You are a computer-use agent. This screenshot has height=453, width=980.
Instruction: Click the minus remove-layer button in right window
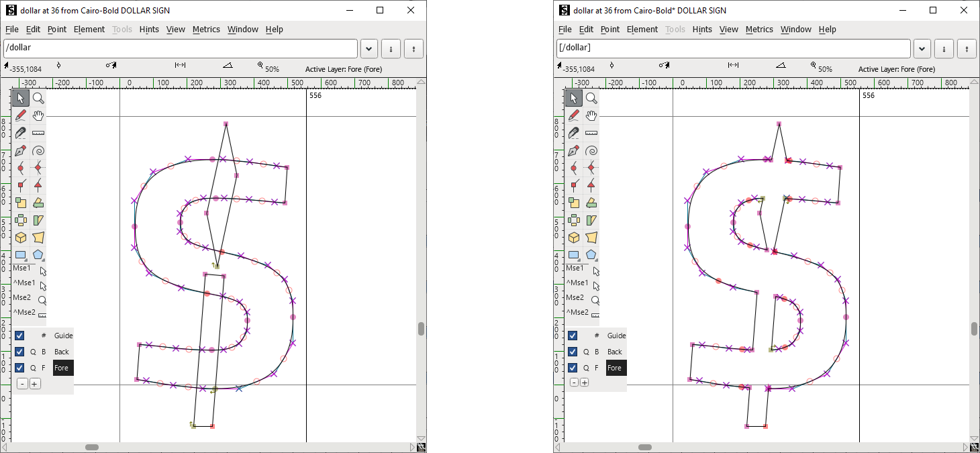coord(575,383)
